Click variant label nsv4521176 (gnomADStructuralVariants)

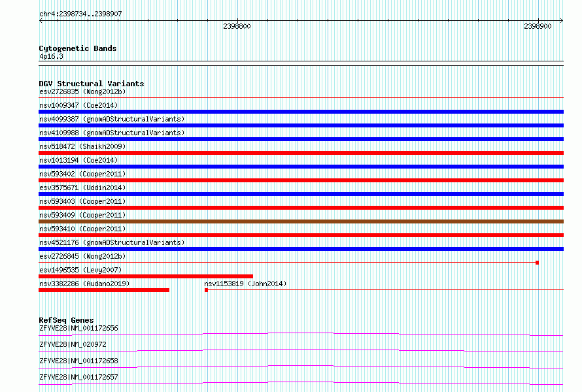[x=112, y=242]
